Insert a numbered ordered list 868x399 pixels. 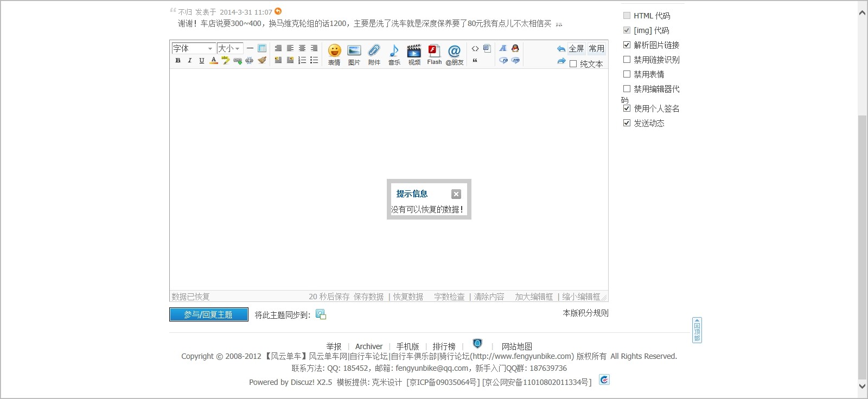302,60
